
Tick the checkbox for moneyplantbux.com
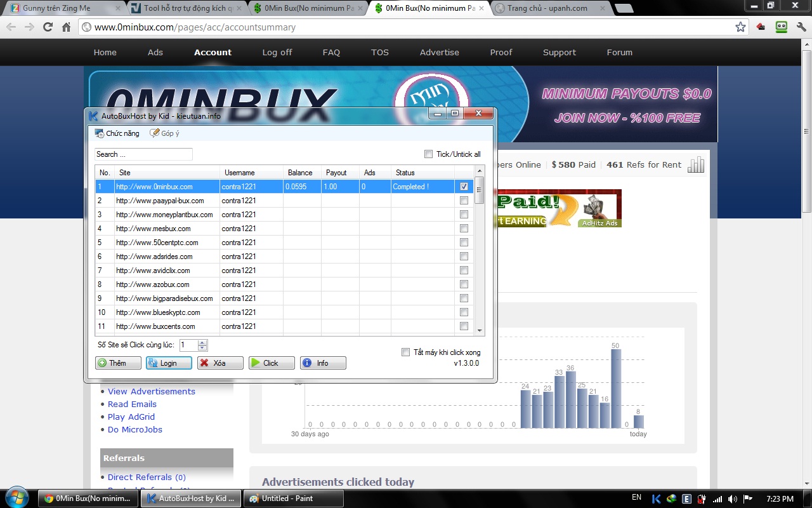[x=464, y=215]
